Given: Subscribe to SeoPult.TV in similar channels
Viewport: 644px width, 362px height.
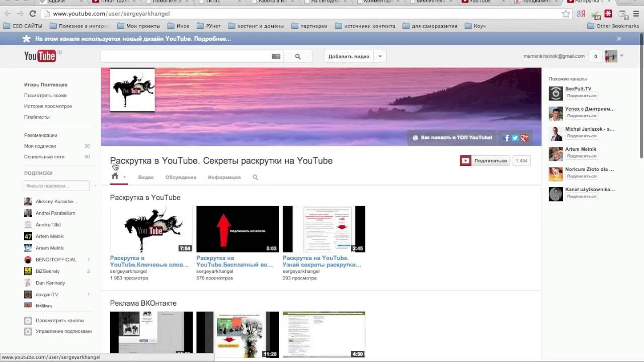Looking at the screenshot, I should click(x=582, y=96).
